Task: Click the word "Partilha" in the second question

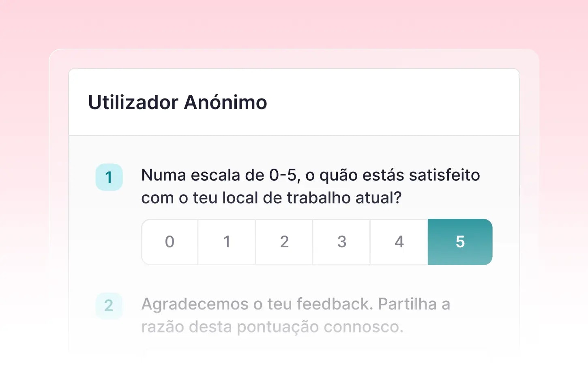Action: tap(407, 304)
